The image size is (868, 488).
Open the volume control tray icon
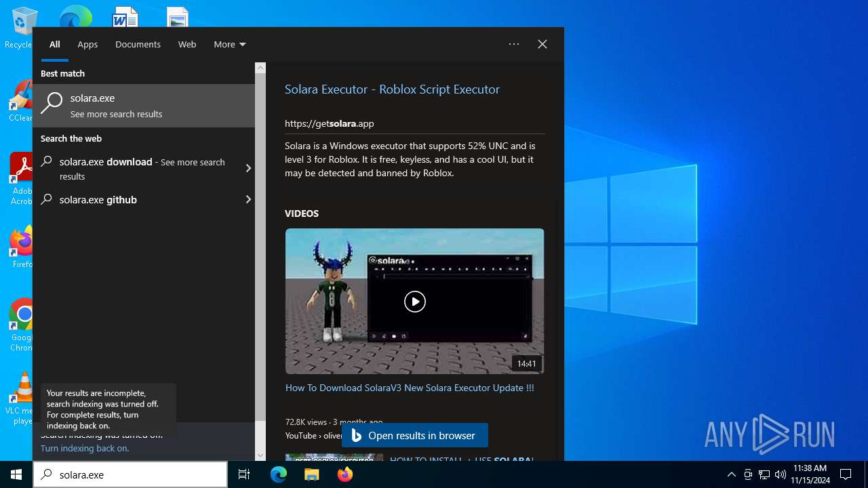coord(780,474)
